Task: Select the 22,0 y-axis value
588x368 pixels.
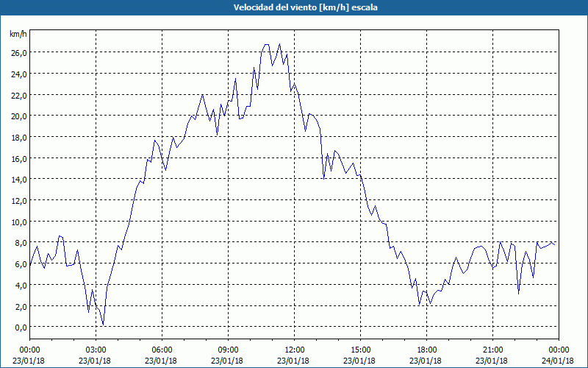Action: click(18, 96)
